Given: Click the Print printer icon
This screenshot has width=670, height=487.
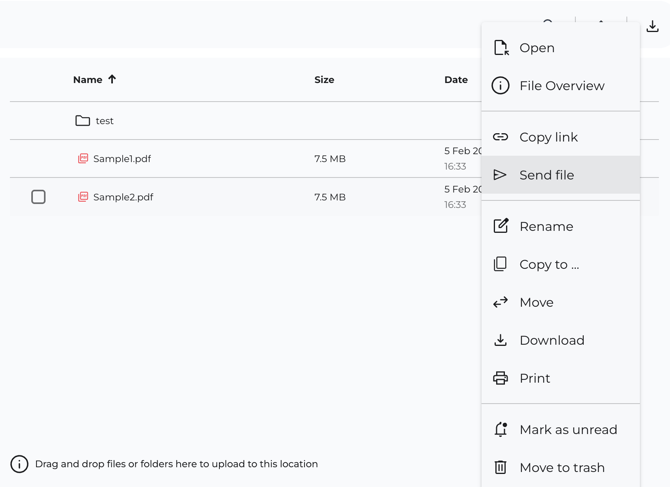Looking at the screenshot, I should coord(500,378).
